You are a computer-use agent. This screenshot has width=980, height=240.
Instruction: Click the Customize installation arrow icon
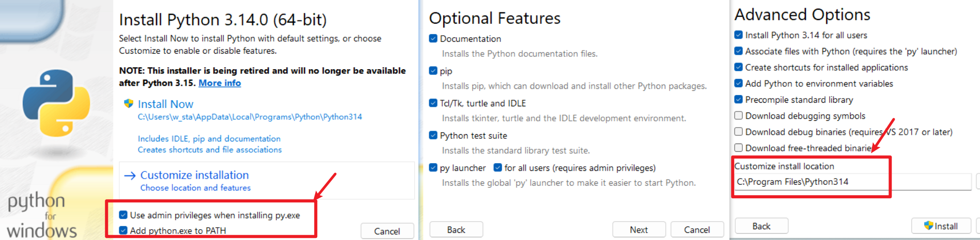(130, 175)
